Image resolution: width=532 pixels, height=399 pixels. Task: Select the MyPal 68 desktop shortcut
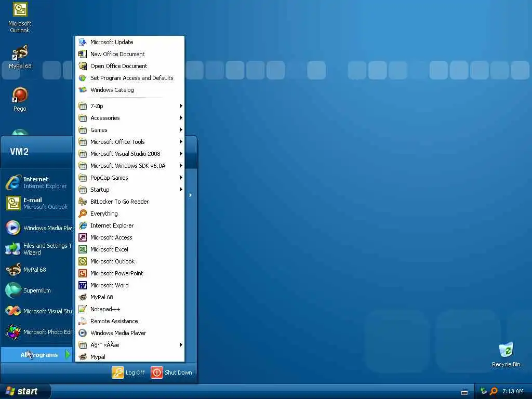tap(20, 57)
